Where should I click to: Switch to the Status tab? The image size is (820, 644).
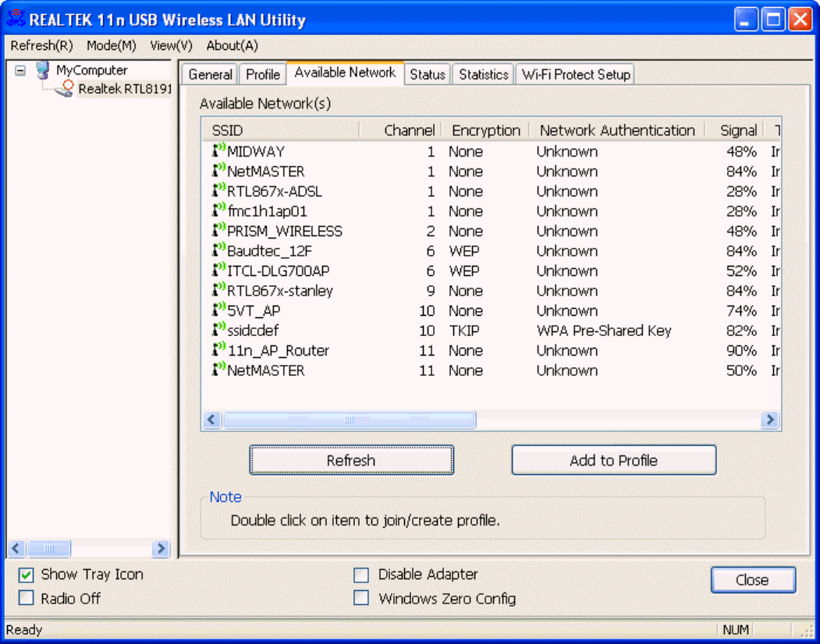(428, 75)
